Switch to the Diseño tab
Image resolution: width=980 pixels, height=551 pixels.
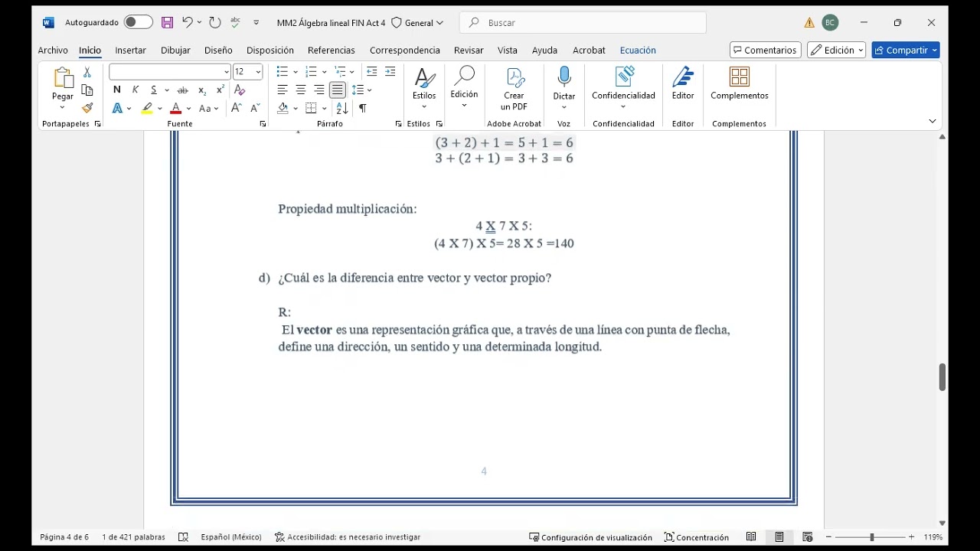[x=218, y=51]
